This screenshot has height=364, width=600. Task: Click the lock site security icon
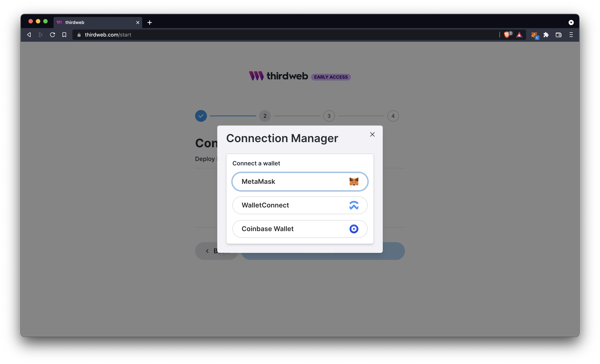(79, 35)
